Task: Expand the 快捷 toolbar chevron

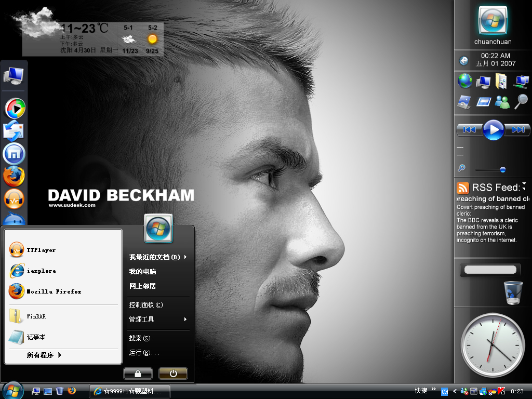Action: point(434,389)
